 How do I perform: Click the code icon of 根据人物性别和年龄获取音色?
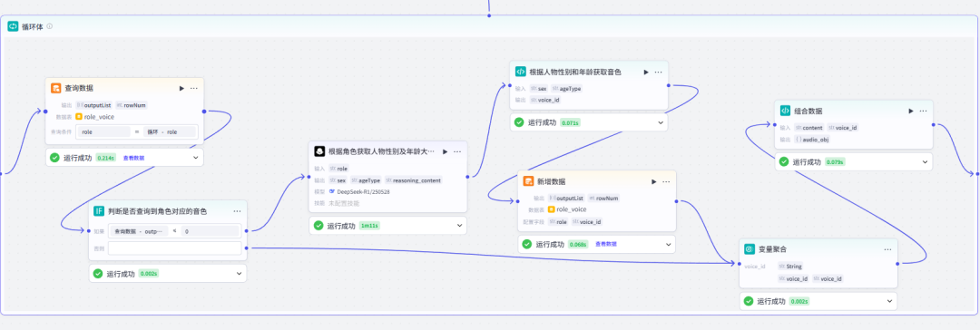click(520, 72)
